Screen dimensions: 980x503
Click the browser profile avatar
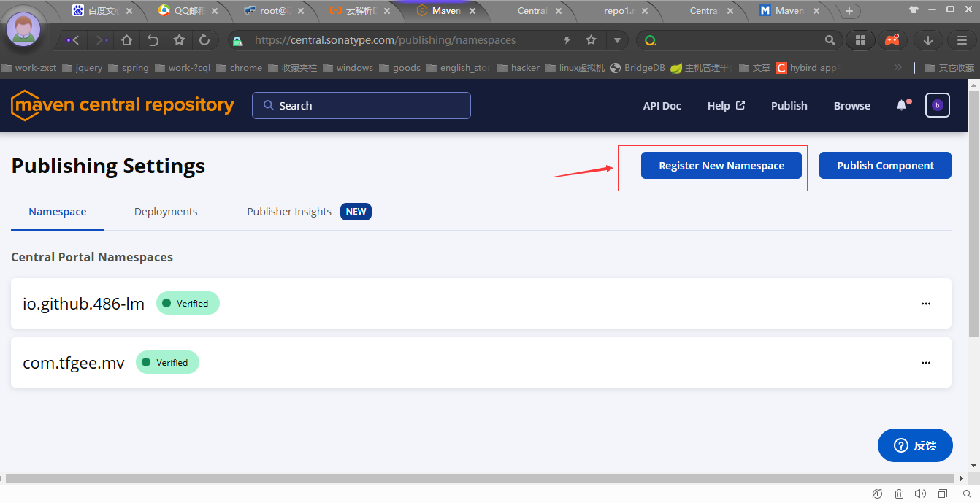[23, 28]
